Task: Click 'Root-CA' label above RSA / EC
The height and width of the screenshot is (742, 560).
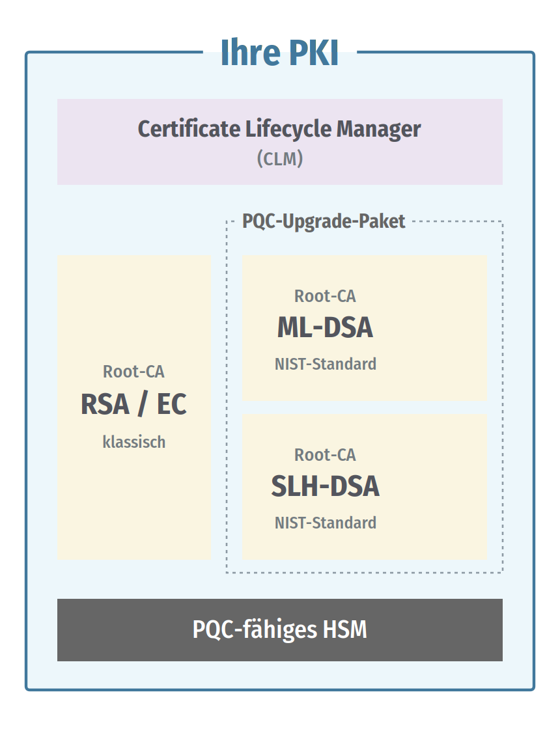Action: [134, 372]
